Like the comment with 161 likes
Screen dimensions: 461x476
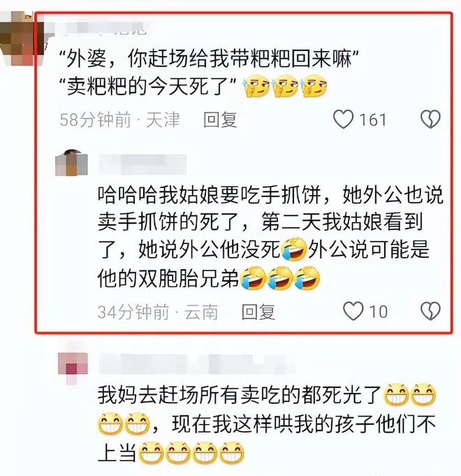[344, 119]
